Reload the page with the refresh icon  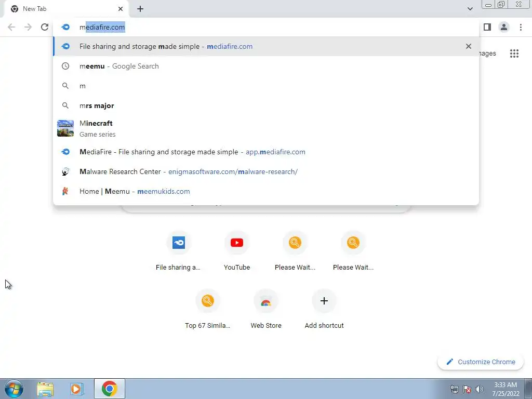(x=45, y=27)
